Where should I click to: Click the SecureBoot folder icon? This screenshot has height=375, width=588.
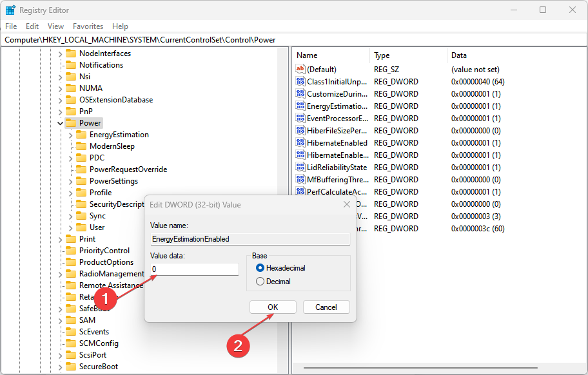[x=71, y=367]
